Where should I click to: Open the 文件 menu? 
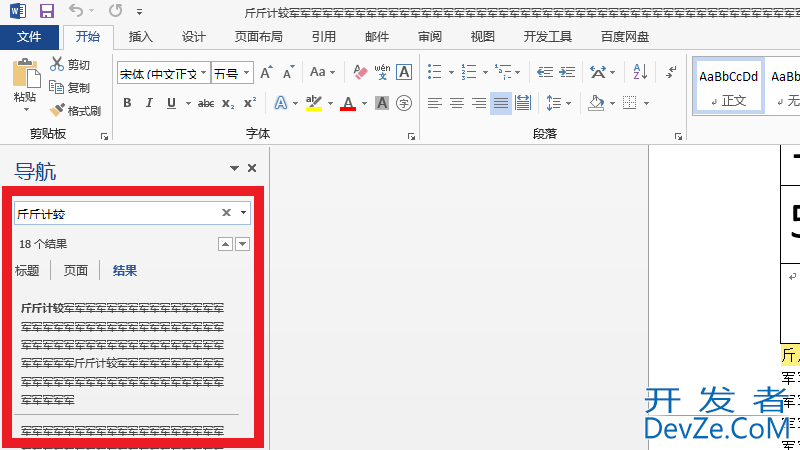pos(29,37)
